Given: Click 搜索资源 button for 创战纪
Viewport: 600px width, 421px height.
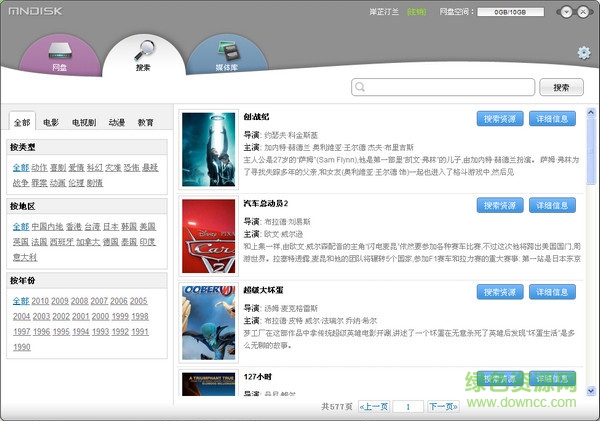Looking at the screenshot, I should pyautogui.click(x=499, y=119).
